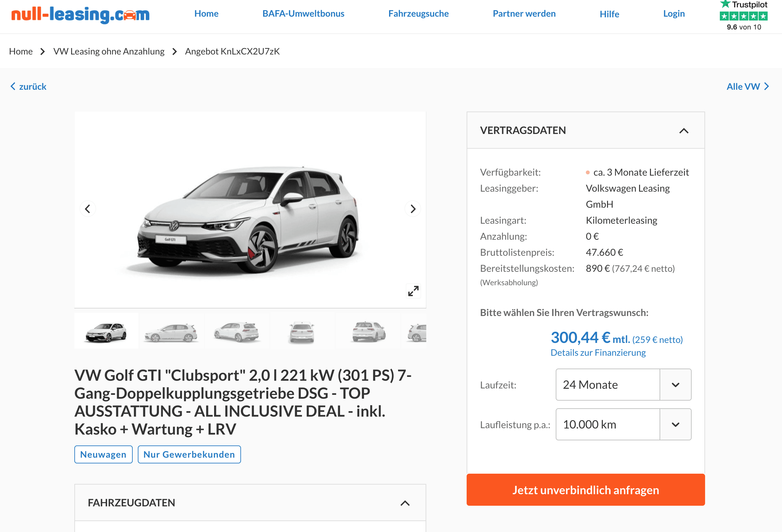The image size is (782, 532).
Task: Open BAFA-Umweltbonus menu item
Action: pyautogui.click(x=303, y=13)
